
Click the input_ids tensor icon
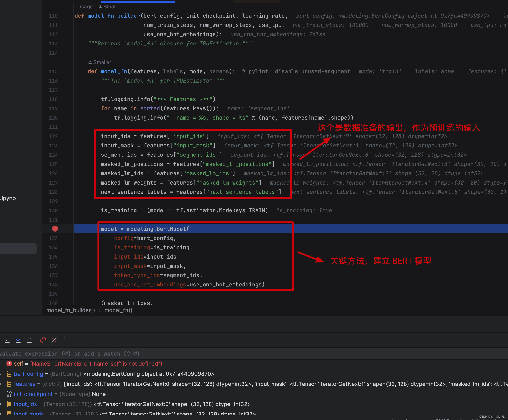[9, 404]
